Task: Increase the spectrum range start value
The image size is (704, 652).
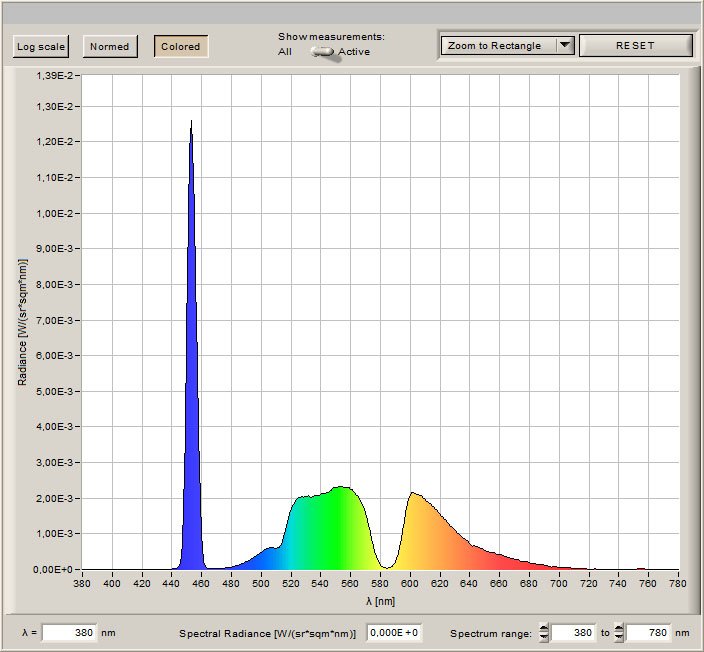Action: click(x=544, y=629)
